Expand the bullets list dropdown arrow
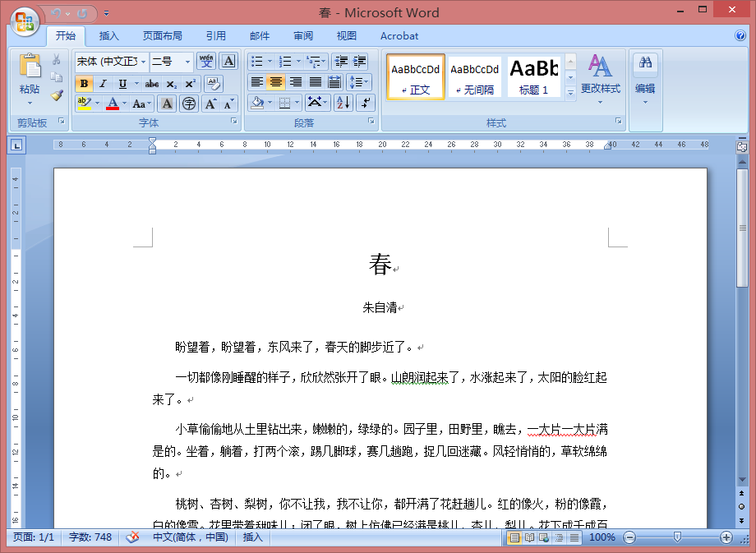 270,62
